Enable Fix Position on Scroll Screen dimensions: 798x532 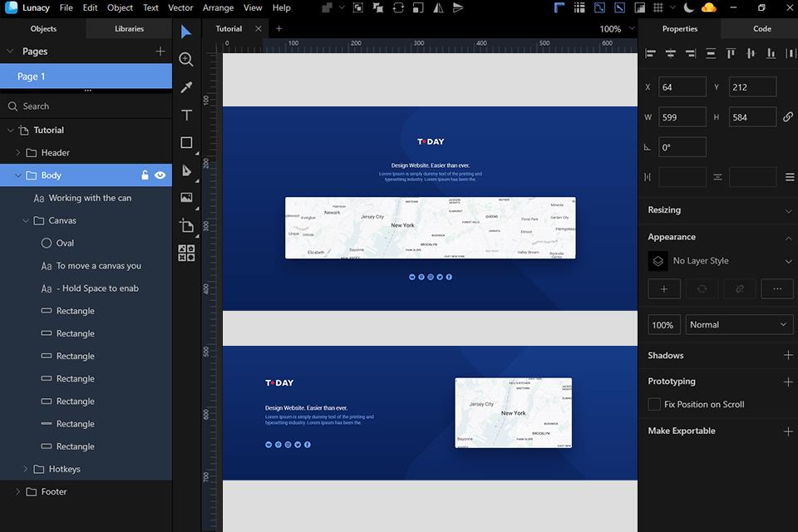coord(654,404)
